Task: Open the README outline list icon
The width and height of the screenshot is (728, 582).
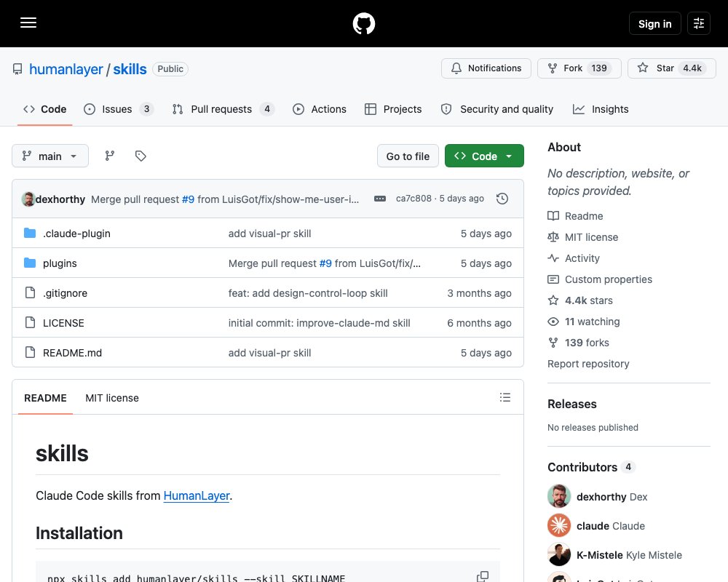Action: click(505, 397)
